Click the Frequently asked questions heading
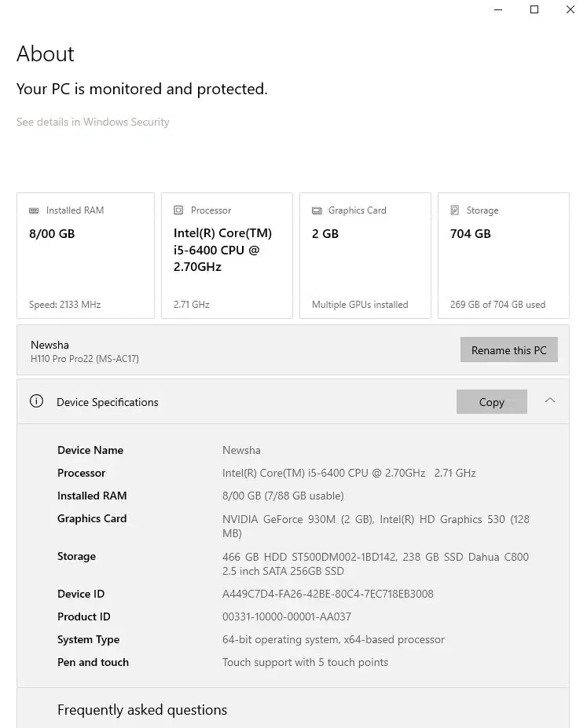Viewport: 587px width, 728px height. click(142, 710)
